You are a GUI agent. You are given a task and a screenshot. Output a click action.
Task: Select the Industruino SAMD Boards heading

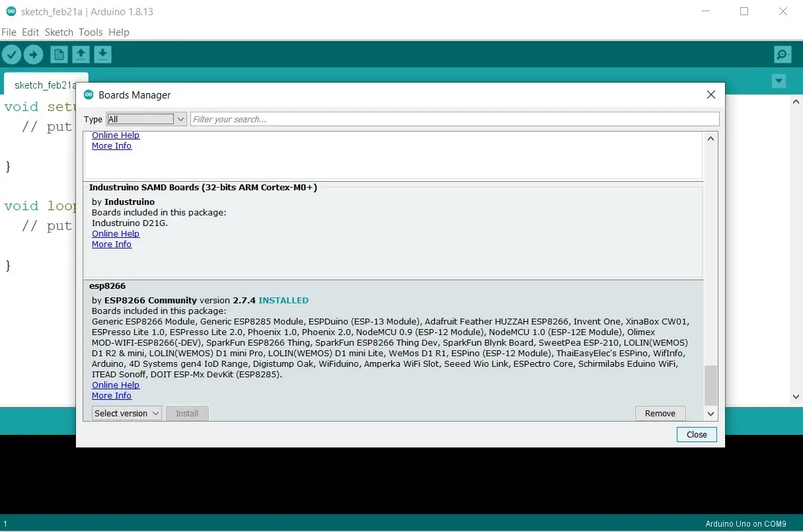(x=203, y=187)
